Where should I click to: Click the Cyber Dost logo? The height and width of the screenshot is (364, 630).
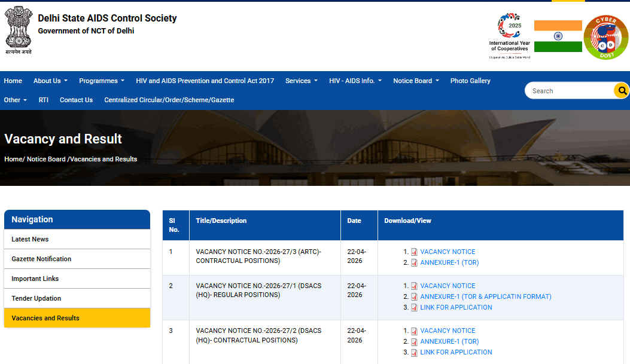pos(605,36)
